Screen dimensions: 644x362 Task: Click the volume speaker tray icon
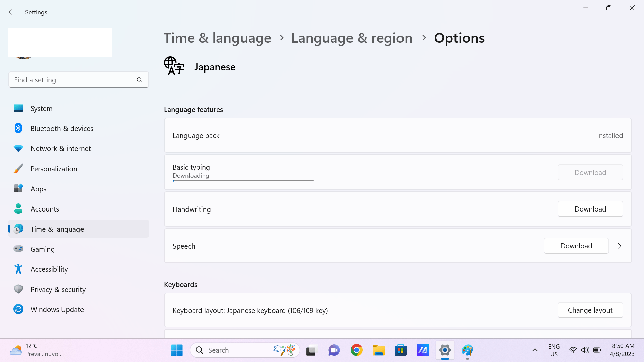coord(585,350)
